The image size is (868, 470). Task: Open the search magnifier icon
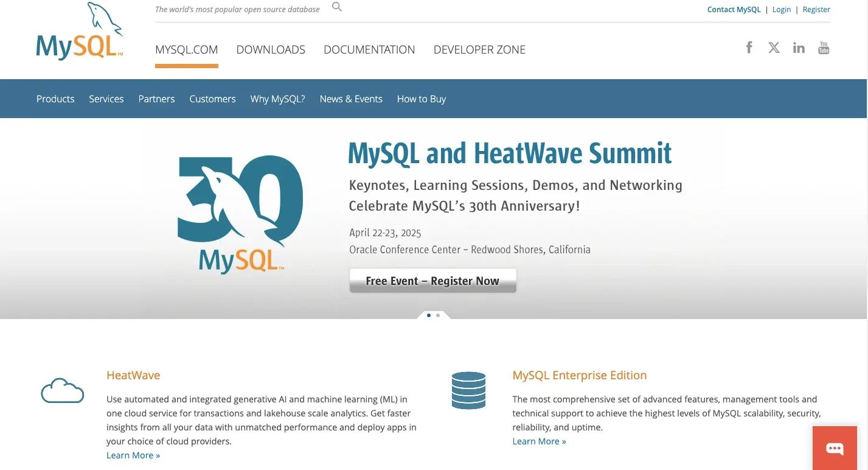click(x=337, y=7)
